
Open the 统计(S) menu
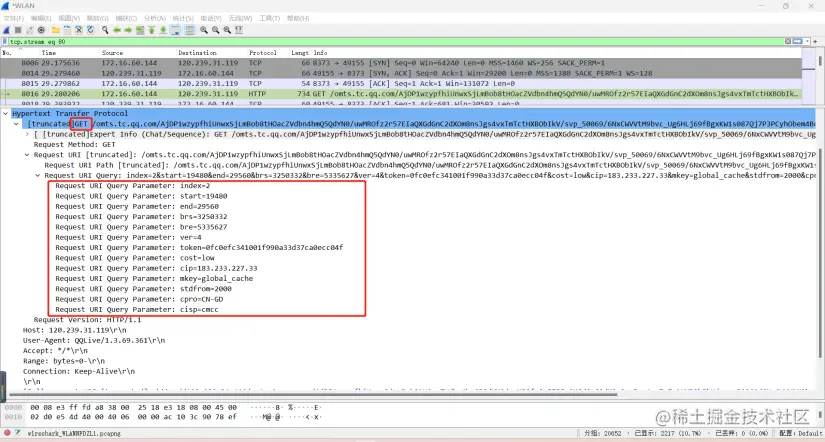[183, 18]
